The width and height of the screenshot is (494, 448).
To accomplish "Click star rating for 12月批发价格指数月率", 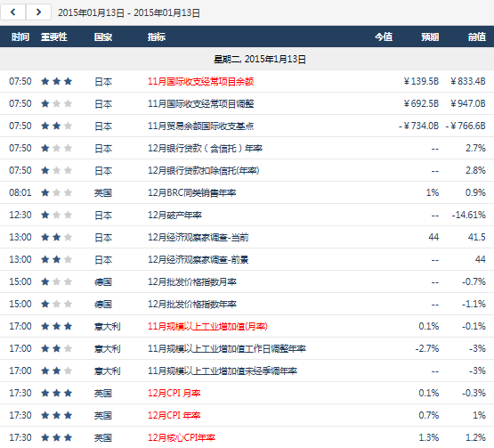I will pyautogui.click(x=57, y=281).
